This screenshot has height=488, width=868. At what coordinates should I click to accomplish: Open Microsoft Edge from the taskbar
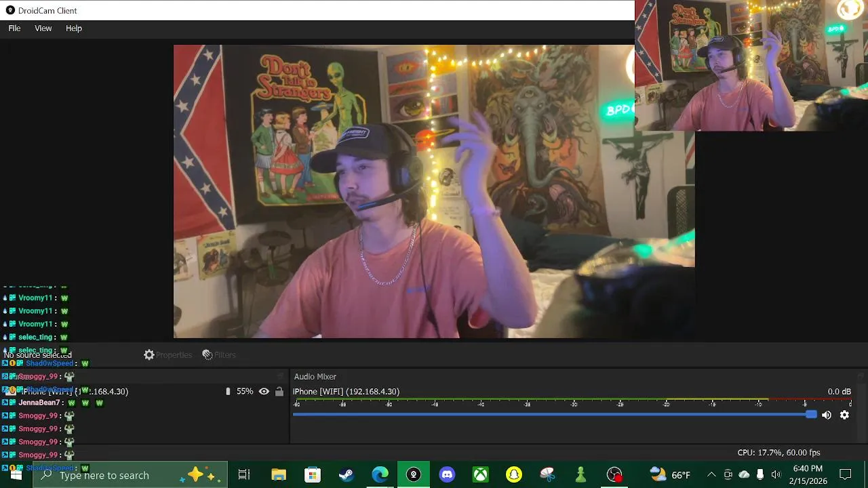click(380, 475)
